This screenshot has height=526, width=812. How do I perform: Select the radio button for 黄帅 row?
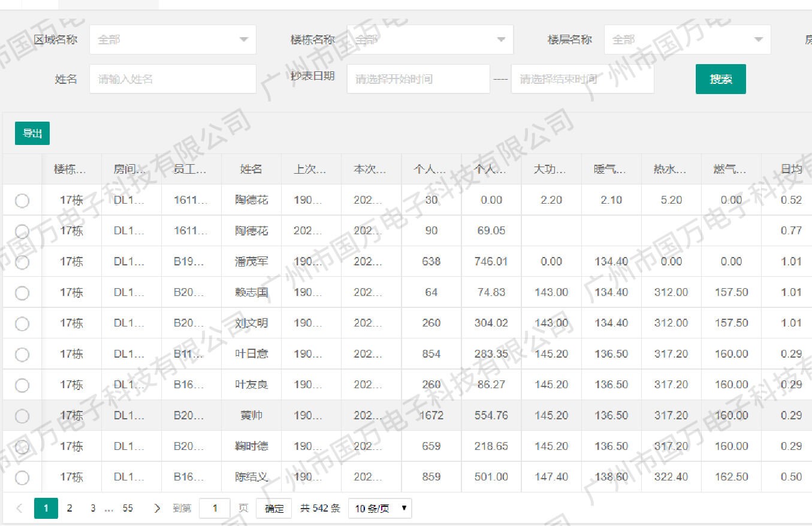click(22, 416)
